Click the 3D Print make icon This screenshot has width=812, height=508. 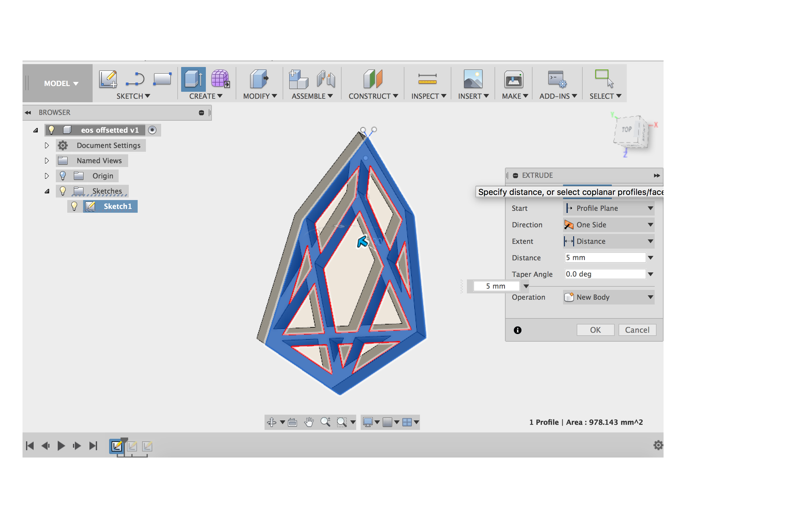(x=514, y=79)
